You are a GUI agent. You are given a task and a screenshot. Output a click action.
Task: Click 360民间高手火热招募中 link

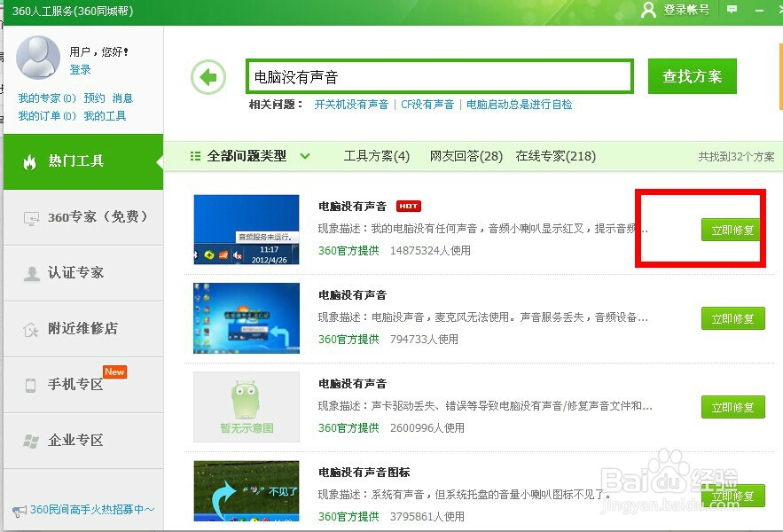92,510
